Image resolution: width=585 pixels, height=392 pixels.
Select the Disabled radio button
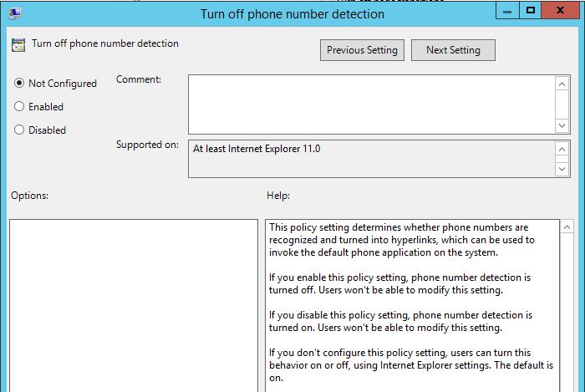pyautogui.click(x=19, y=130)
